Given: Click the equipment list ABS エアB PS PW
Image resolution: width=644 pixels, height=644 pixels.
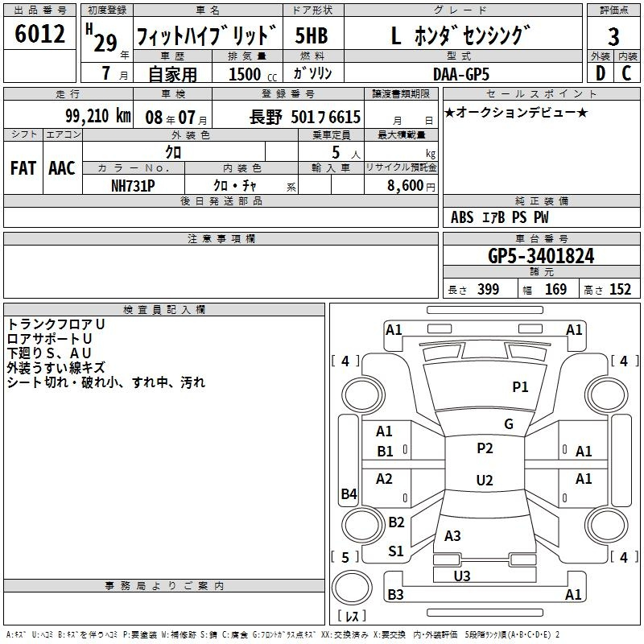Looking at the screenshot, I should [x=499, y=217].
